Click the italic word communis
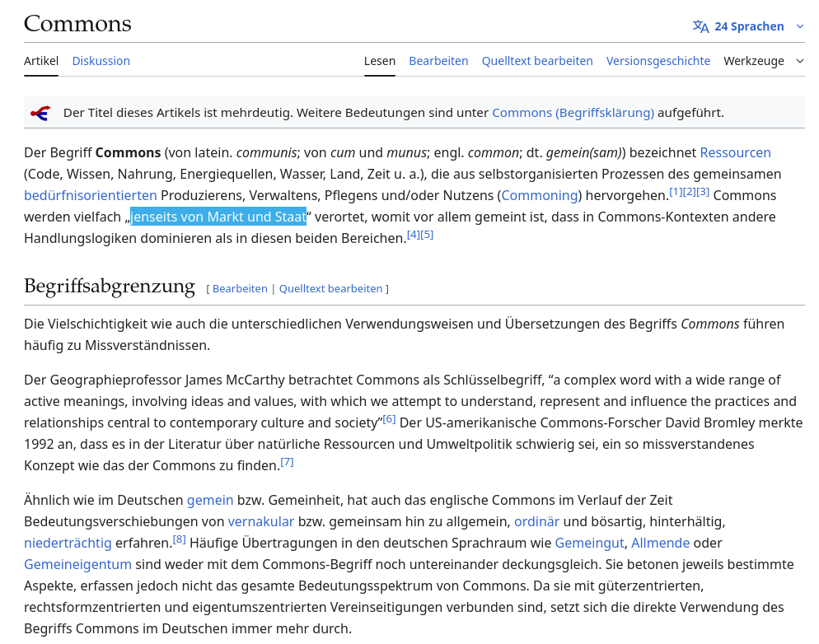 266,153
